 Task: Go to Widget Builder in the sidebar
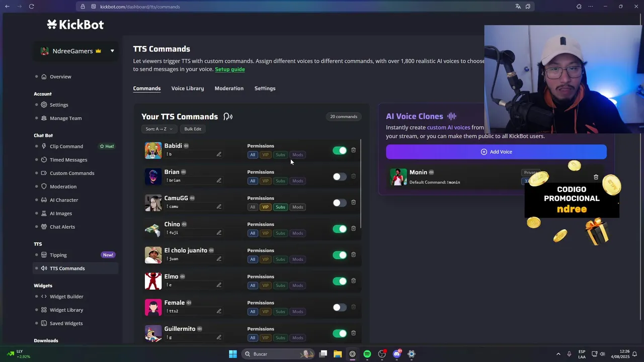66,297
